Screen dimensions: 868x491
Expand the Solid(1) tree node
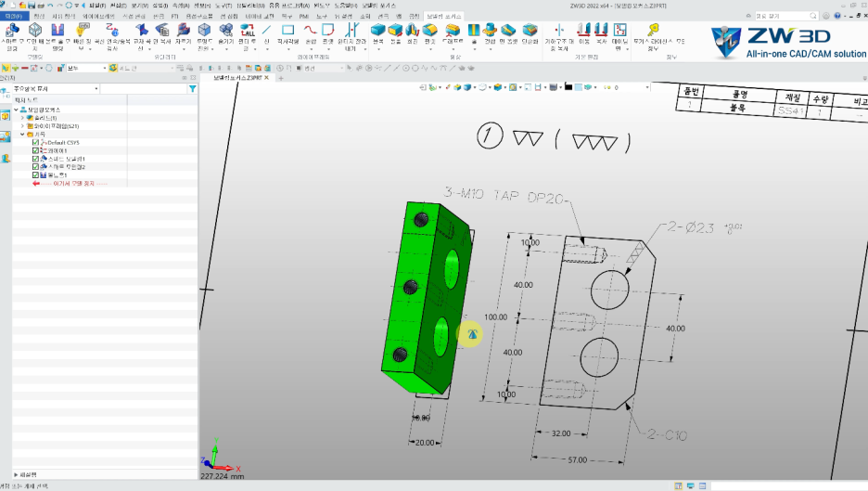[x=22, y=118]
